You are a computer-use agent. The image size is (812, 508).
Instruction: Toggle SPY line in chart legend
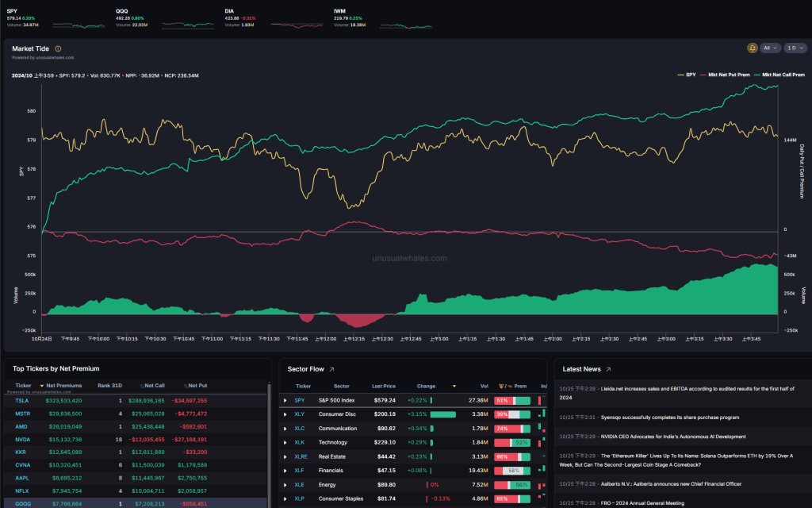tap(688, 74)
